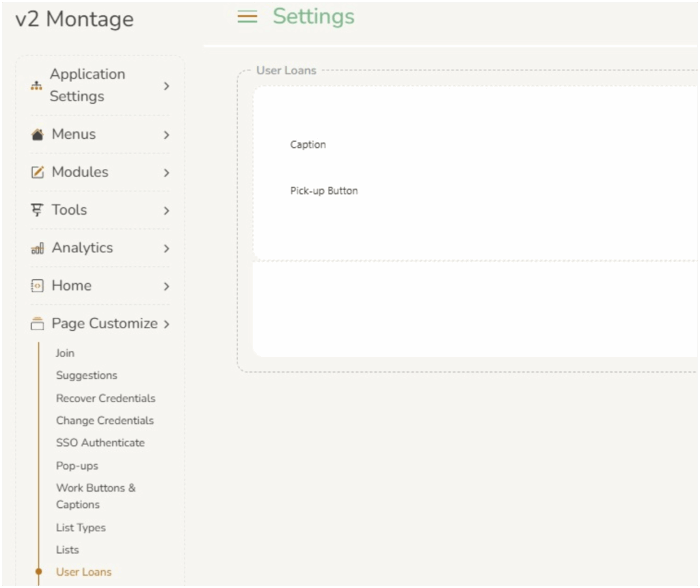Open Work Buttons & Captions settings
The height and width of the screenshot is (588, 700).
(96, 496)
